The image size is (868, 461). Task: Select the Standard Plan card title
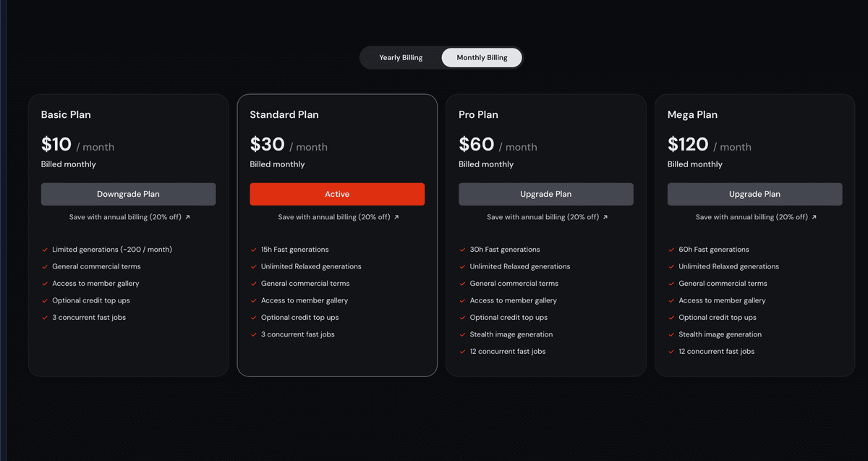[284, 114]
